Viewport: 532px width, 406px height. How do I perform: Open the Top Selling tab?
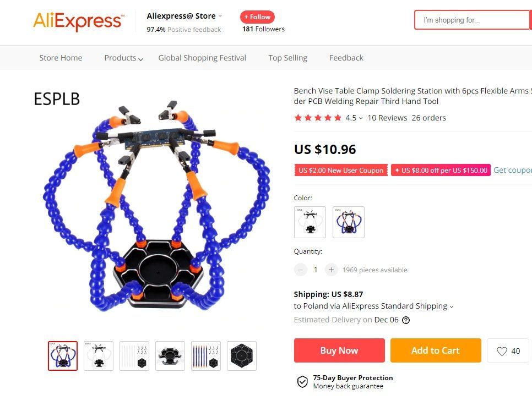pos(287,58)
